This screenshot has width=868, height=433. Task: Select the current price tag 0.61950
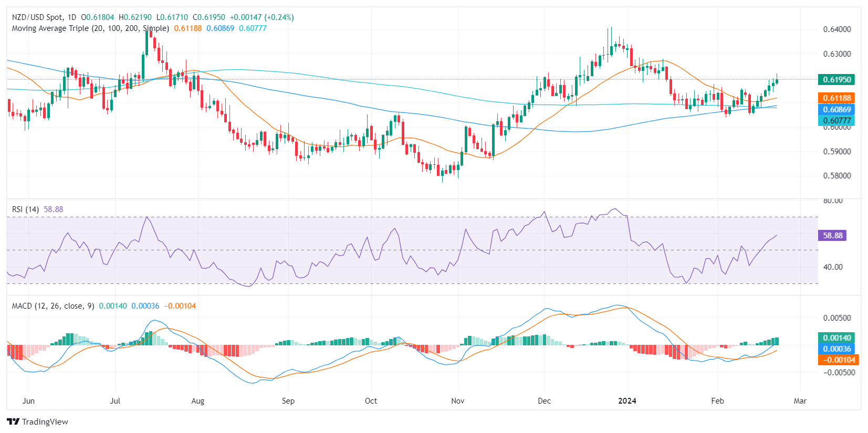pyautogui.click(x=836, y=80)
